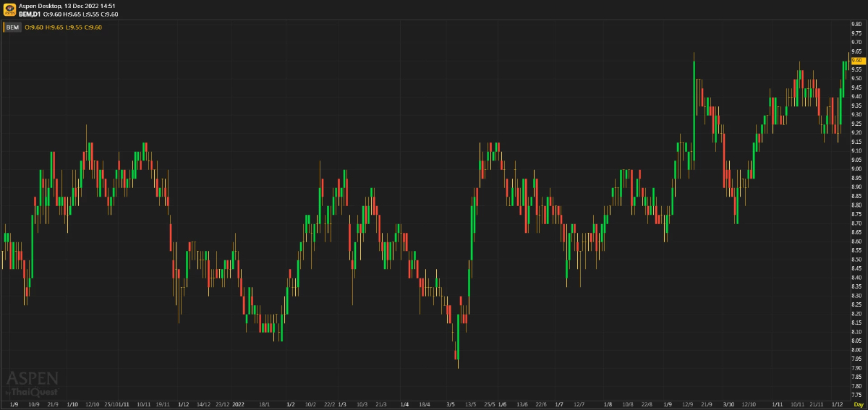
Task: Click the 18/1 date on the time axis
Action: pyautogui.click(x=265, y=404)
